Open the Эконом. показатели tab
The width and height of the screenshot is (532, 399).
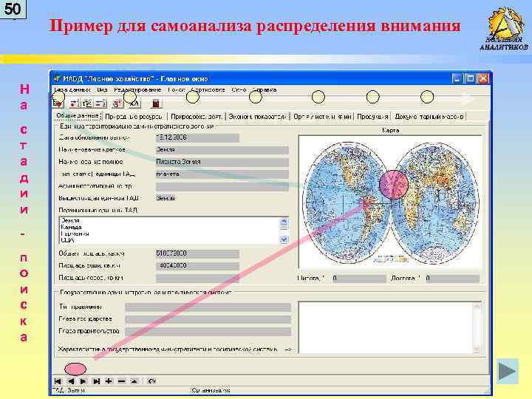257,117
